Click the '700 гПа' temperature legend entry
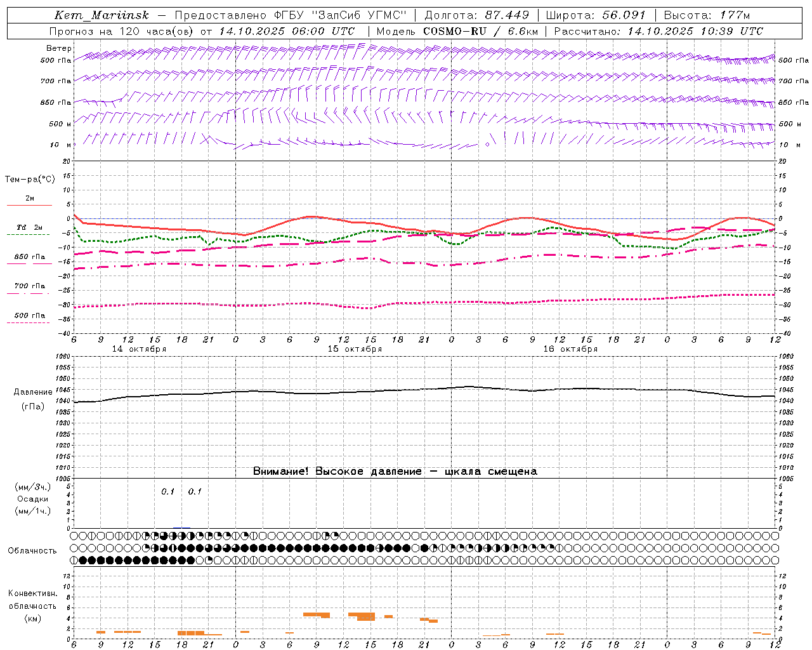 point(30,286)
